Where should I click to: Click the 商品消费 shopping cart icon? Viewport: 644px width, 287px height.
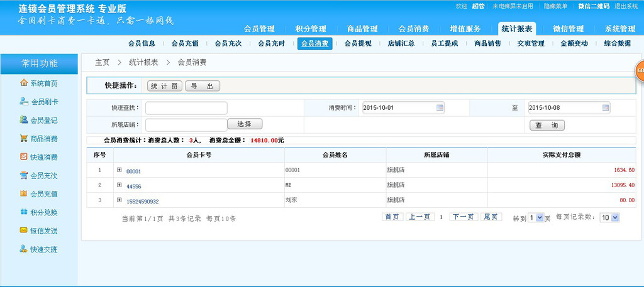24,138
